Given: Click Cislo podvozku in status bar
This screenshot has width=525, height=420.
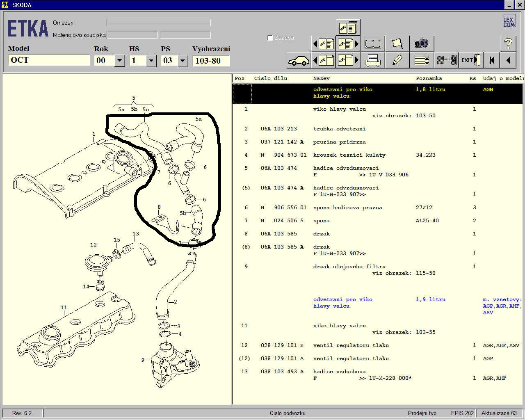Looking at the screenshot, I should tap(288, 413).
